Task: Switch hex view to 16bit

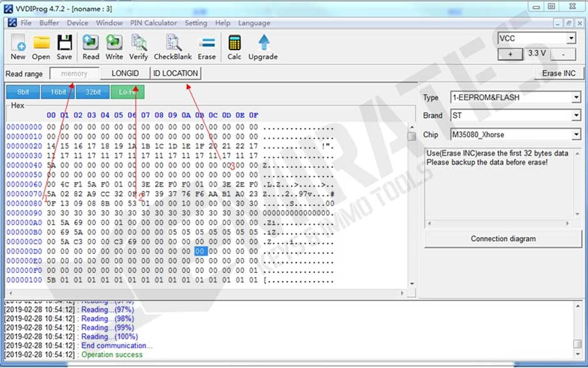Action: (x=58, y=92)
